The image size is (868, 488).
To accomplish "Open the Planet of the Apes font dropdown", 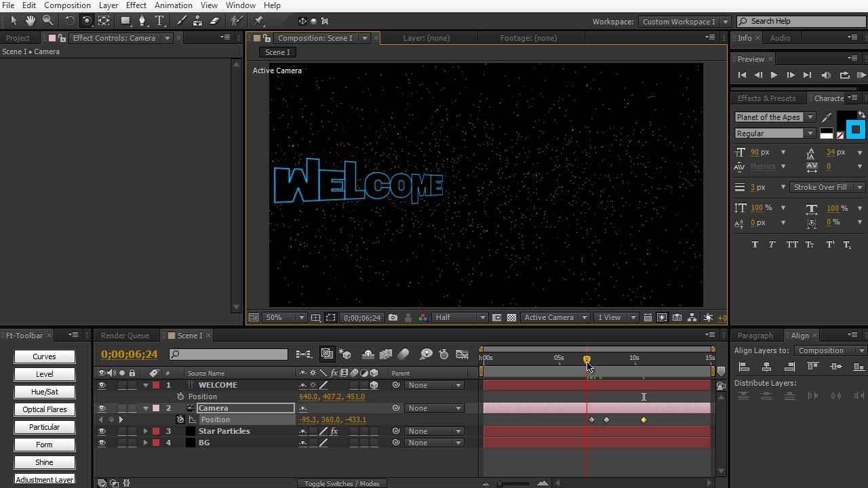I will (x=774, y=117).
